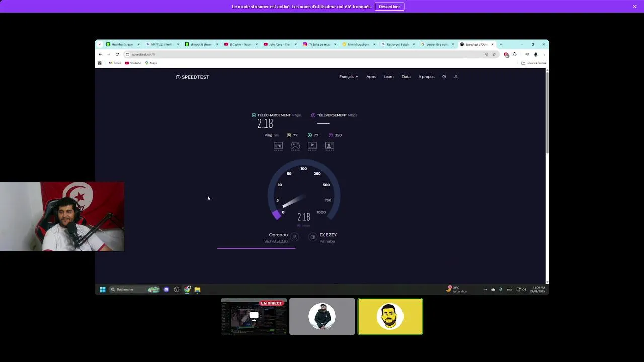Open the YouTube bookmark
The image size is (644, 362).
pyautogui.click(x=133, y=63)
